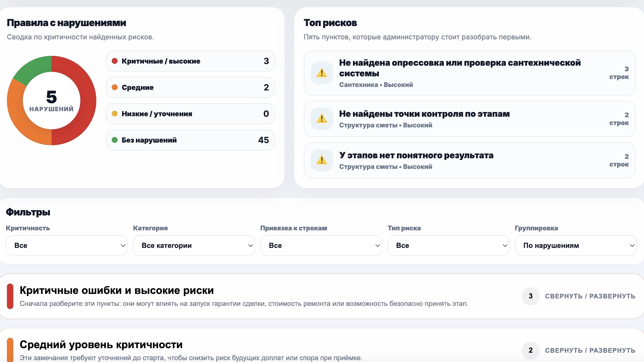Screen dimensions: 644x362
Task: Click the Правила с нарушениями heading
Action: (x=67, y=23)
